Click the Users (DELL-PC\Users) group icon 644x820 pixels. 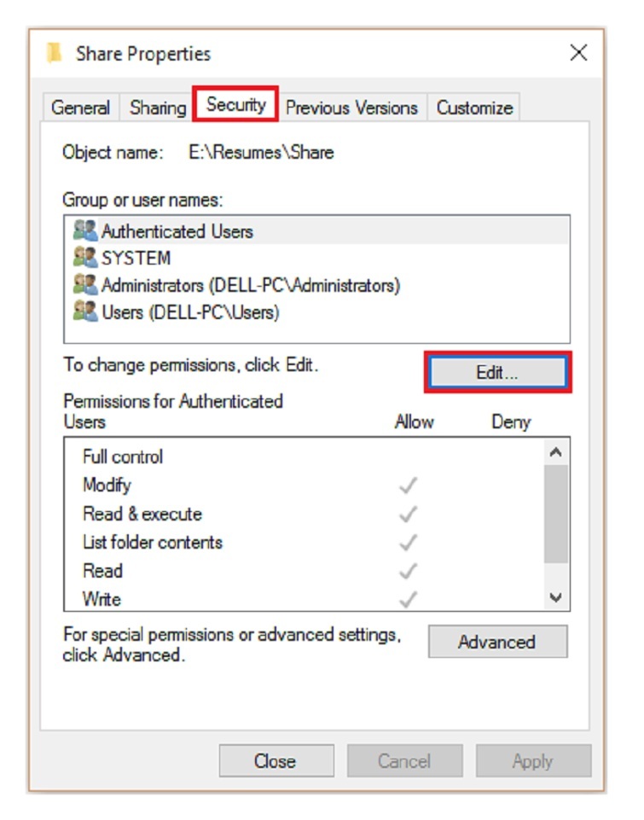(85, 312)
